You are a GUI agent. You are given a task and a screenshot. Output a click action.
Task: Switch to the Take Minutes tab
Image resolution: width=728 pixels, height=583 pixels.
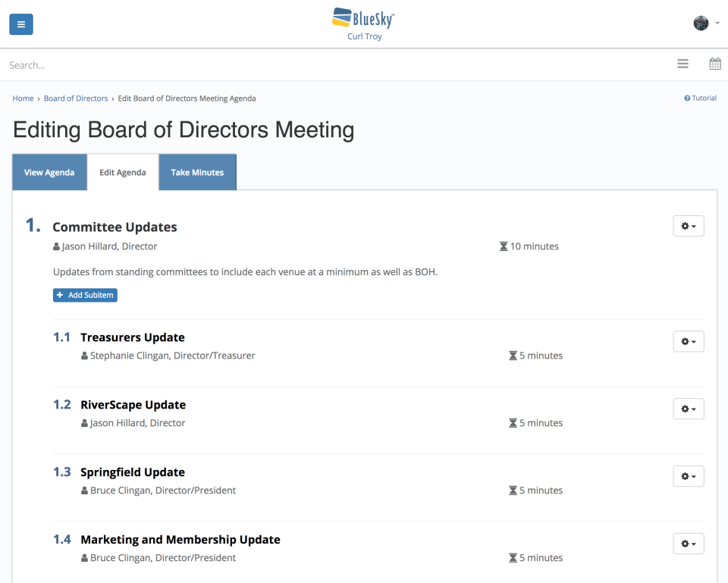coord(197,172)
